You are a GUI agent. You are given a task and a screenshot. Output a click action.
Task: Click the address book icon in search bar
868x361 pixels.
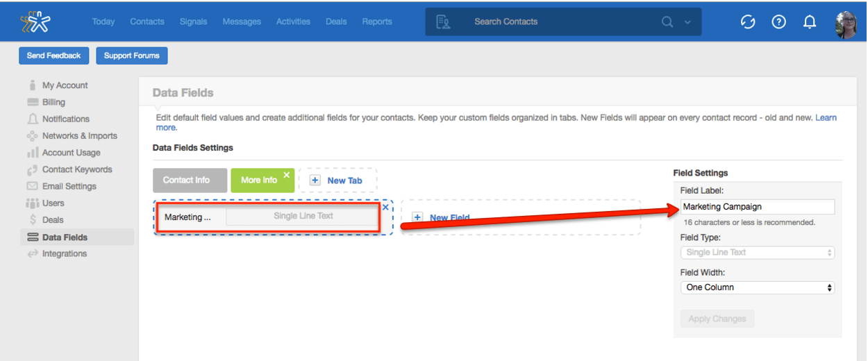pos(443,22)
